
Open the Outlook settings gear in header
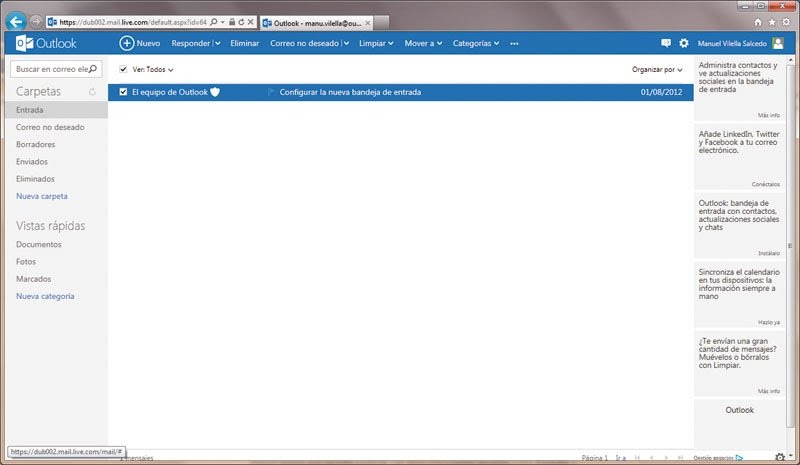[684, 43]
